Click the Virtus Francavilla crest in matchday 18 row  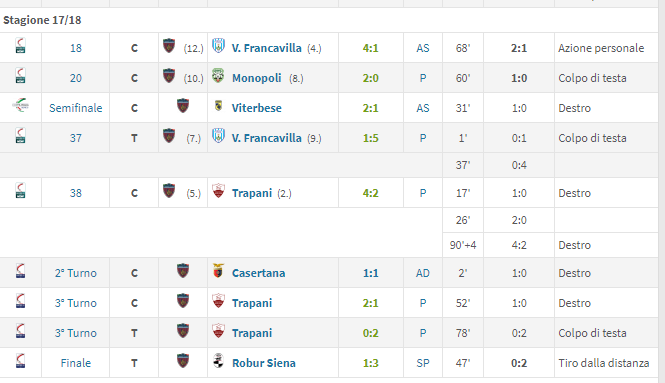point(218,46)
